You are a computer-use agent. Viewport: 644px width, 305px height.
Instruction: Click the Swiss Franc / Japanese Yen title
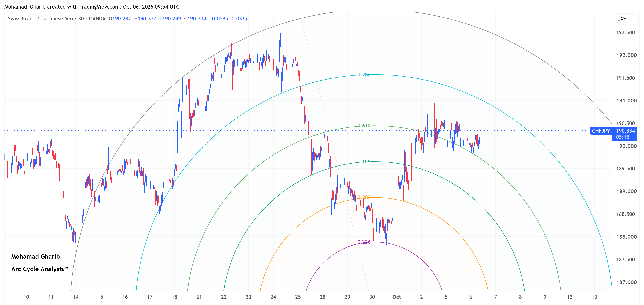pos(40,19)
